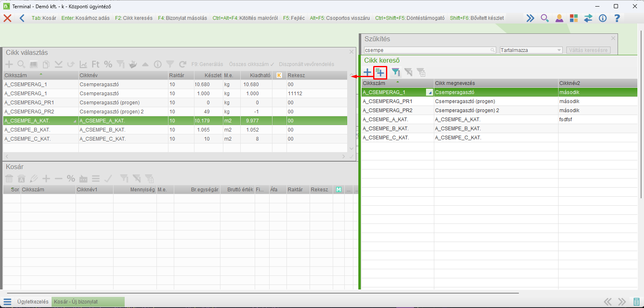Click the Cikknév2 column header
This screenshot has height=308, width=644.
(x=598, y=83)
